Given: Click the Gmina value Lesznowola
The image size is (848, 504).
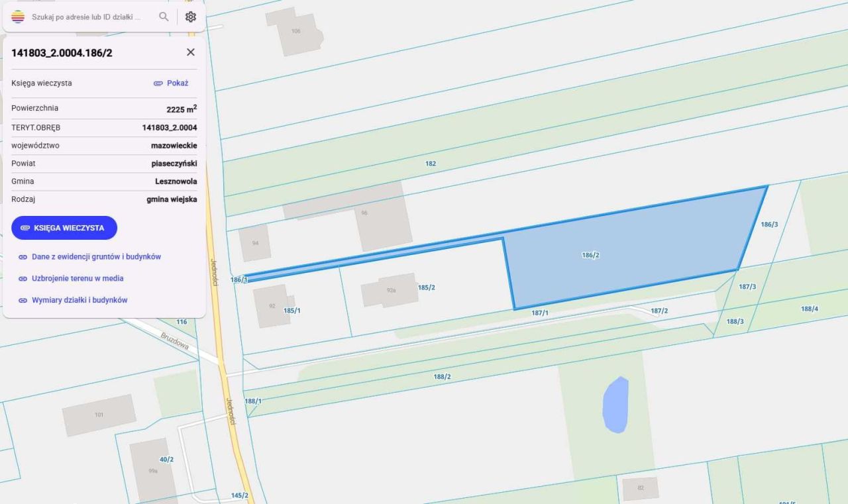Looking at the screenshot, I should pos(176,181).
